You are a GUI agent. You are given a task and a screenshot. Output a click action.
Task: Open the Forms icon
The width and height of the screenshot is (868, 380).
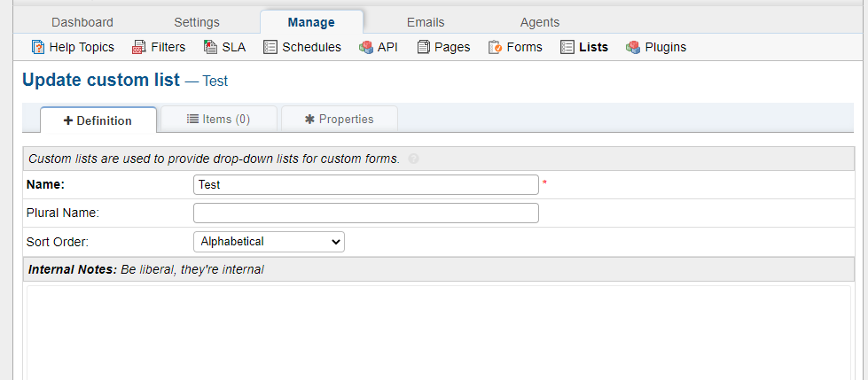pos(495,47)
